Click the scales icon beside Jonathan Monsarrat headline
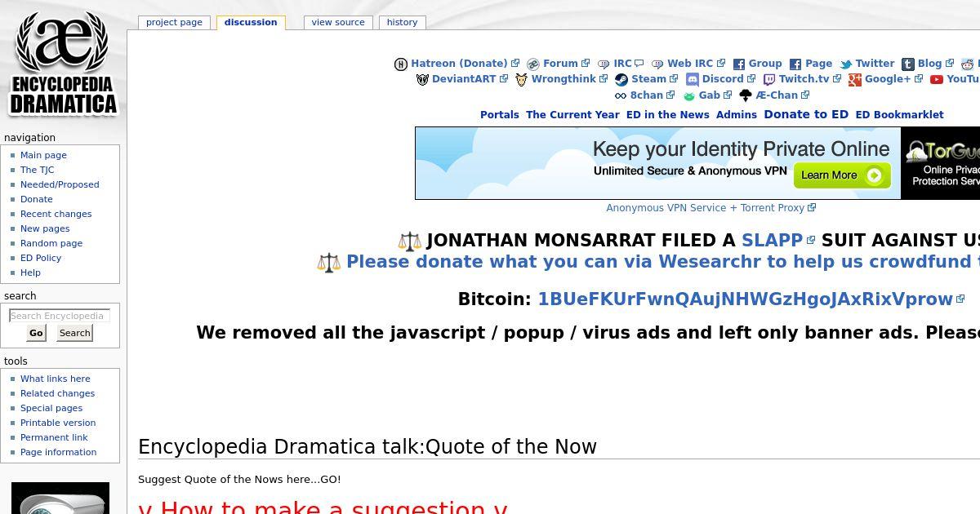Screen dimensions: 980x514 tap(410, 241)
